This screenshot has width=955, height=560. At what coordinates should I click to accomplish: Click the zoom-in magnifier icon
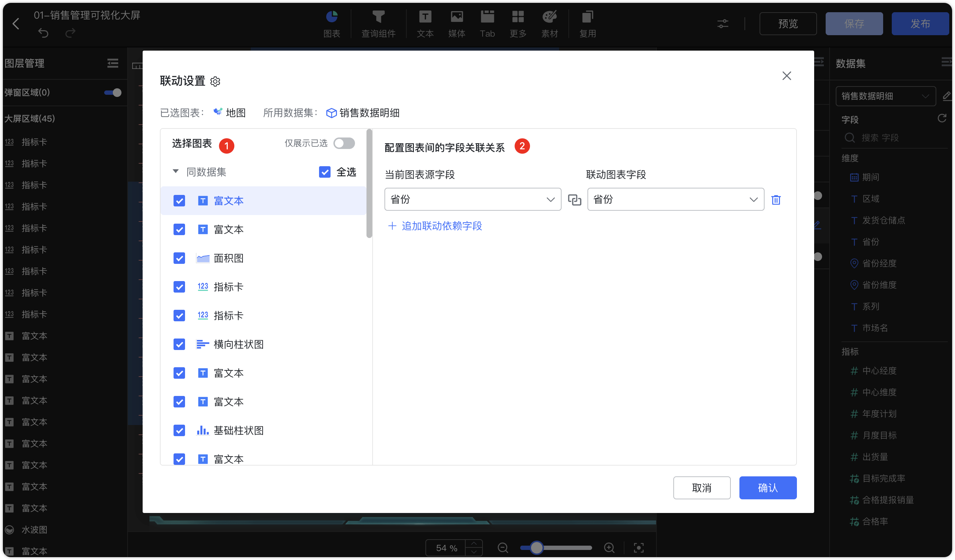609,548
